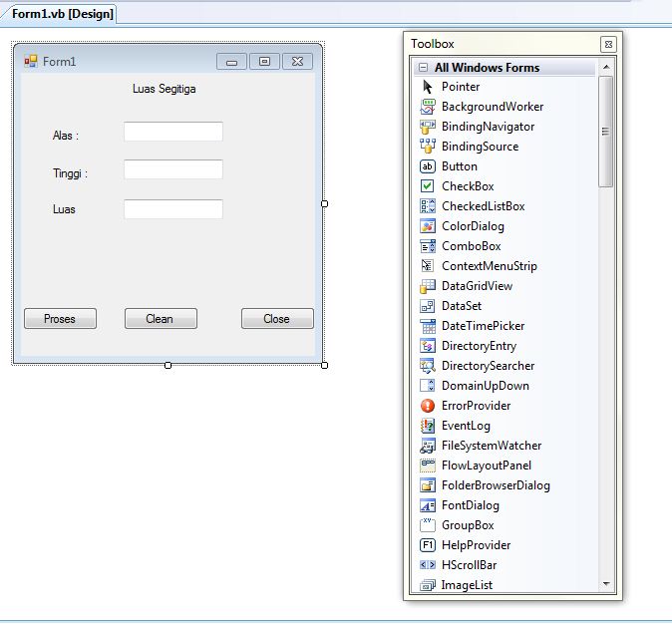Select the FileSystemWatcher icon
The image size is (672, 624).
tap(428, 446)
